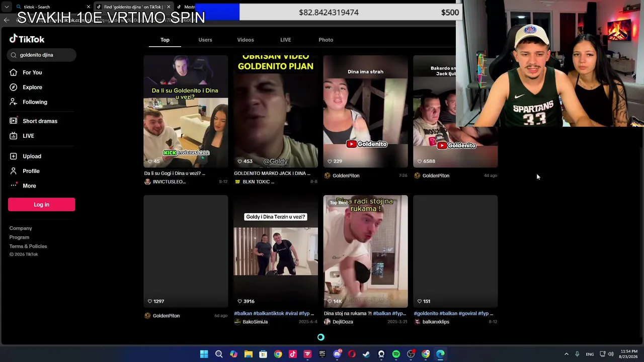The width and height of the screenshot is (644, 362).
Task: Select the Top results tab
Action: (x=165, y=40)
